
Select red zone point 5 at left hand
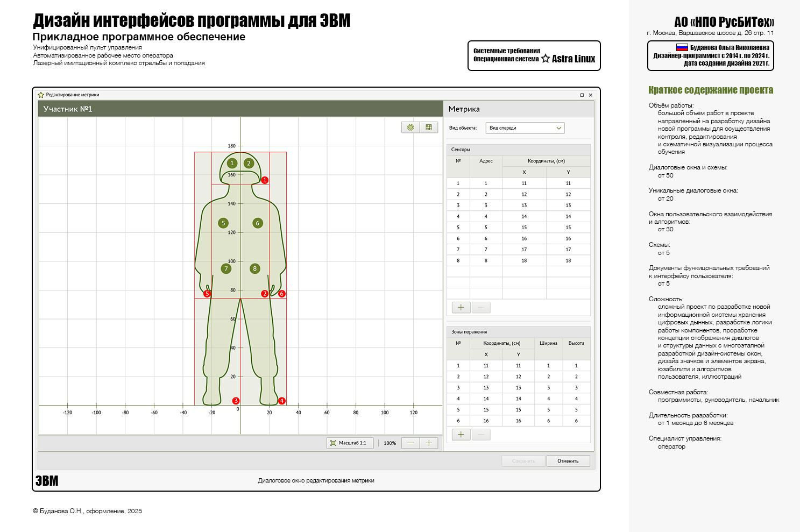207,294
